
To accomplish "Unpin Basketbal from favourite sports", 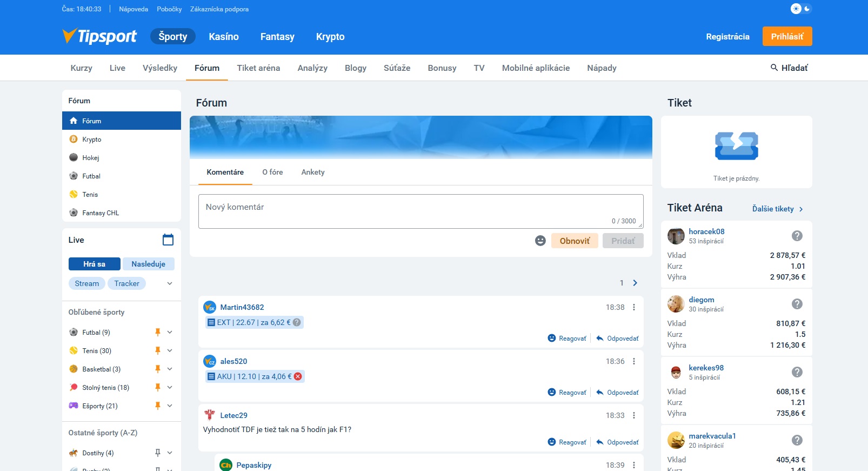I will tap(158, 369).
